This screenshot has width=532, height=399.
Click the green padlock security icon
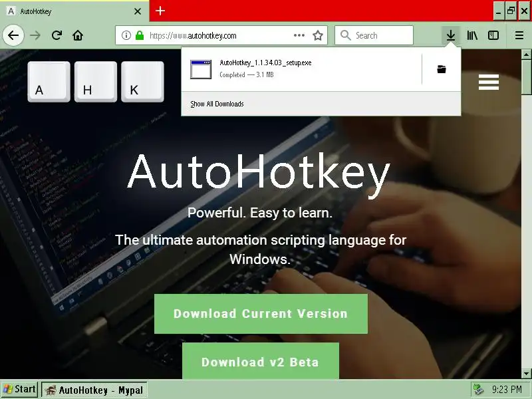click(x=140, y=35)
